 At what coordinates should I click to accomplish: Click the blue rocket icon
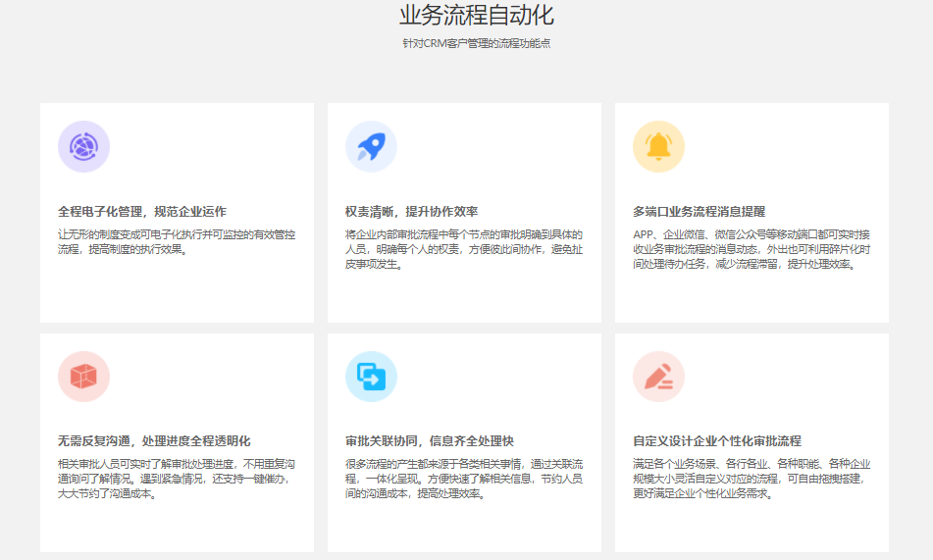pyautogui.click(x=371, y=147)
